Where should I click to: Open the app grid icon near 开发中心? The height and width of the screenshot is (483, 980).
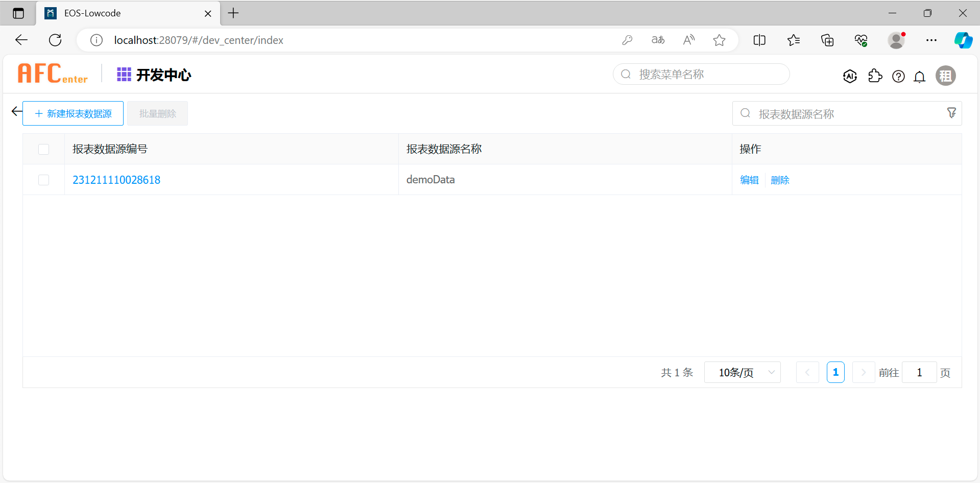124,75
